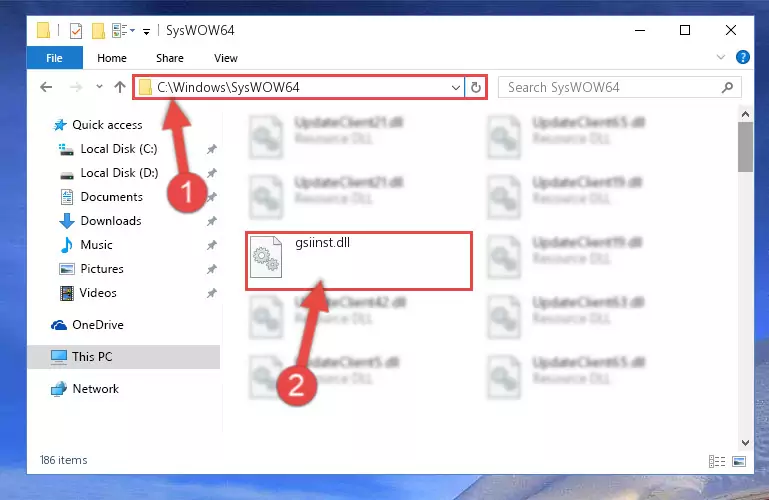Open Help with the question mark icon

(743, 57)
